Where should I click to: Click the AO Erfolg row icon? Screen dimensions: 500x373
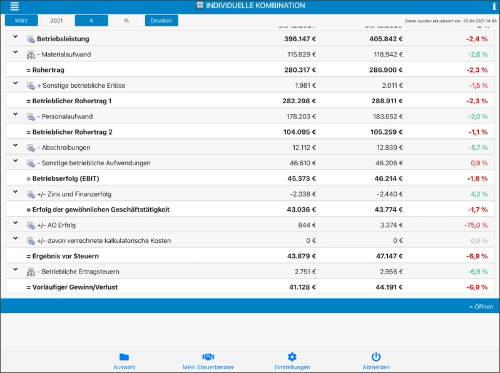31,225
